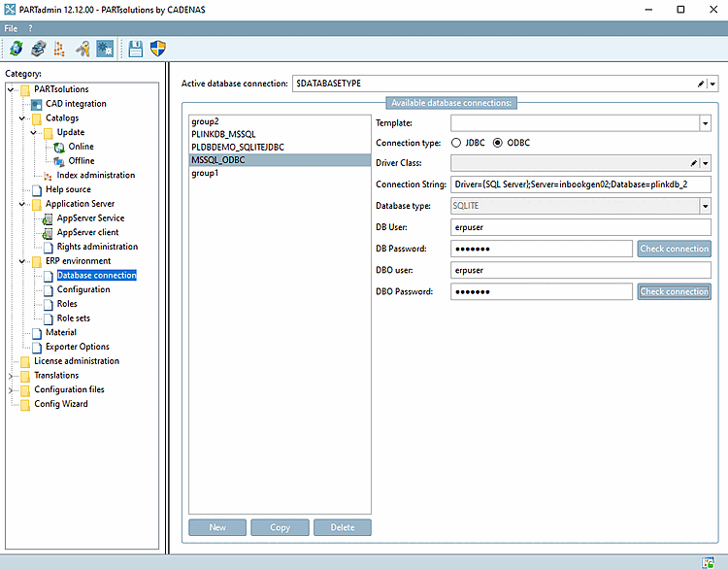Open the Template dropdown
Viewport: 728px width, 569px height.
tap(706, 123)
